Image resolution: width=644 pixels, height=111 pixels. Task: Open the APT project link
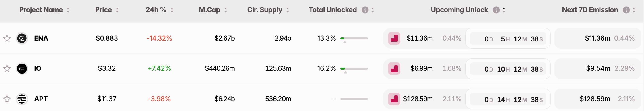(41, 99)
